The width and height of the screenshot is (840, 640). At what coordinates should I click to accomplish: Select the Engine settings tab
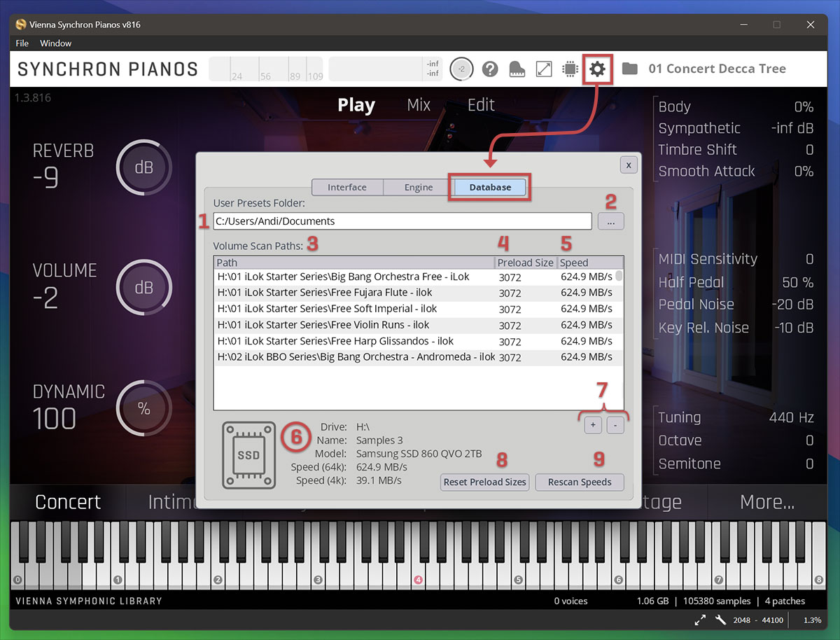(x=419, y=187)
